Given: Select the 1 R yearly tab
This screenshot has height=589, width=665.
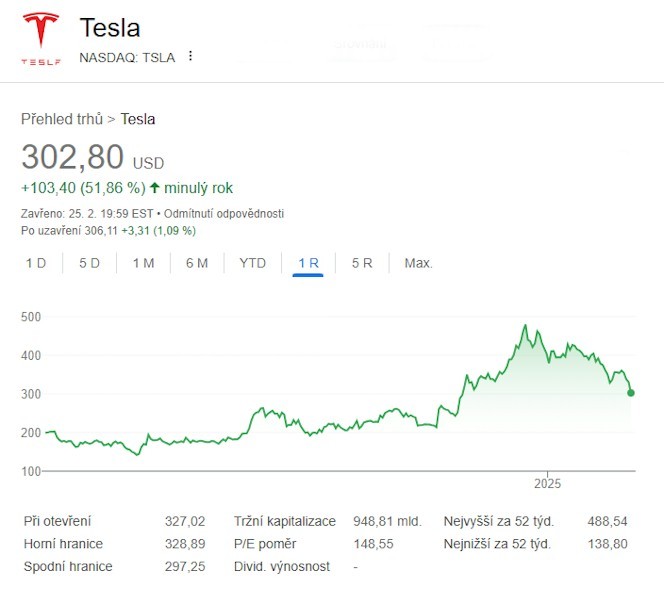Looking at the screenshot, I should [308, 263].
